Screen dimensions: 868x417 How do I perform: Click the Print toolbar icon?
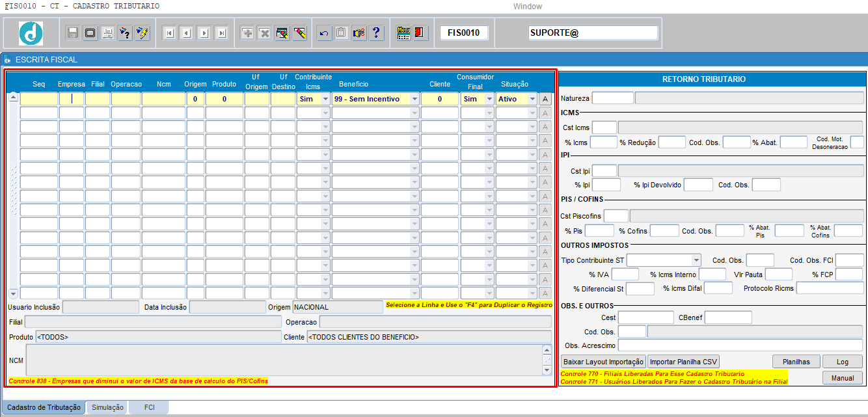(108, 33)
